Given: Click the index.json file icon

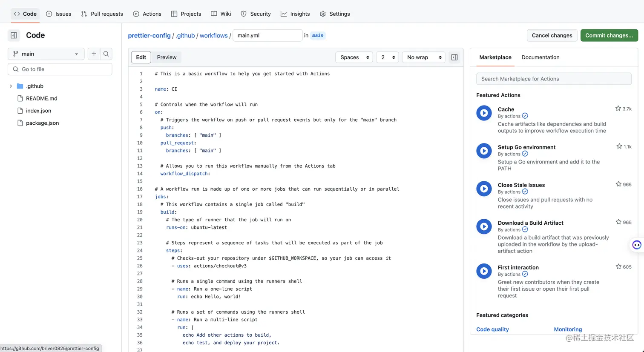Looking at the screenshot, I should [20, 111].
